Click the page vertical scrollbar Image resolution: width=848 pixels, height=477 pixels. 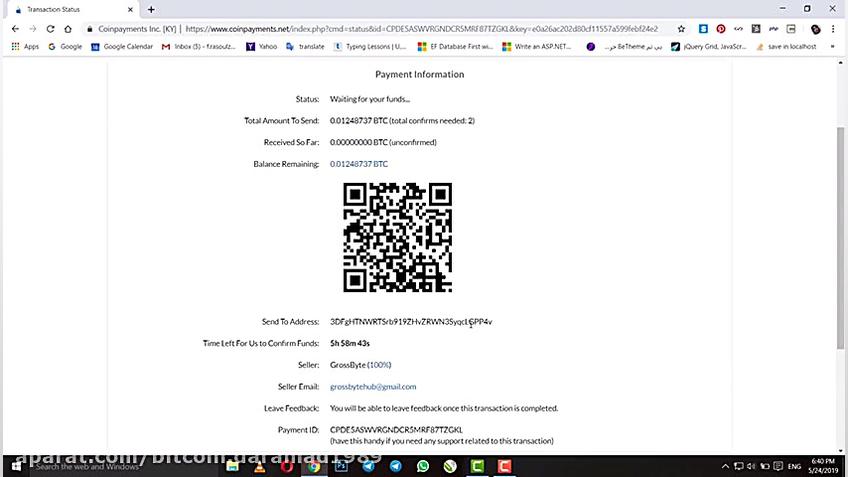click(x=840, y=238)
